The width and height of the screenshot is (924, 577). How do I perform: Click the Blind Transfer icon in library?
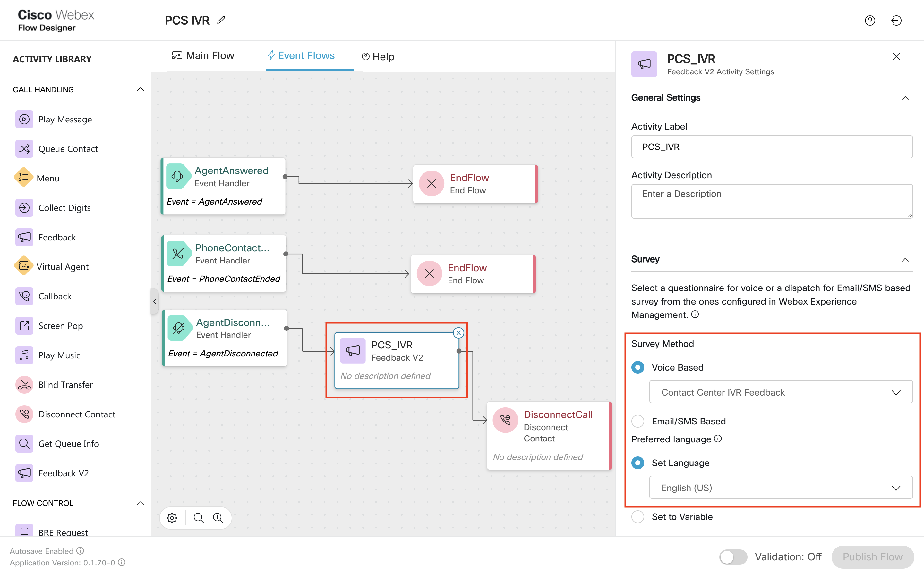coord(25,384)
